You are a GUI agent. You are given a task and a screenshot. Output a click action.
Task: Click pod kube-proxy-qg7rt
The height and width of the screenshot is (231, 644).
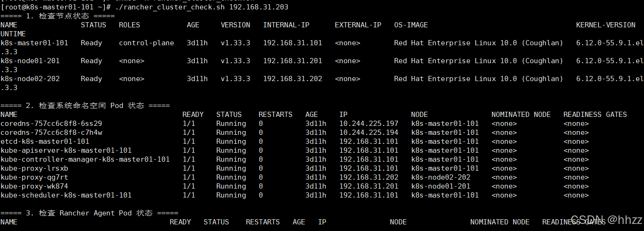pos(34,177)
